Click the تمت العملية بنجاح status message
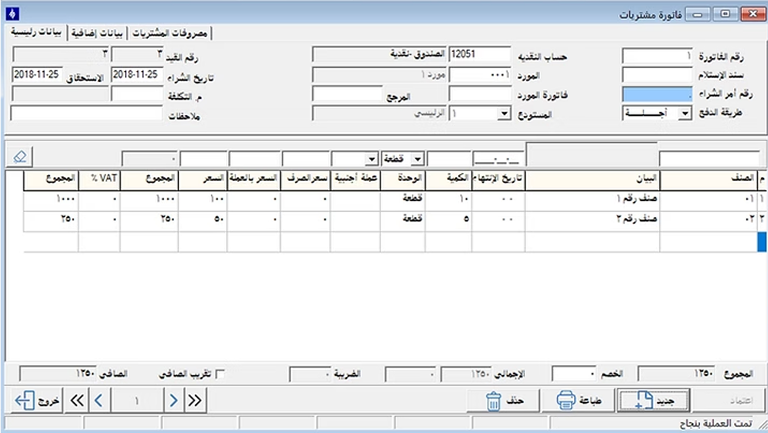Image resolution: width=768 pixels, height=433 pixels. 716,424
